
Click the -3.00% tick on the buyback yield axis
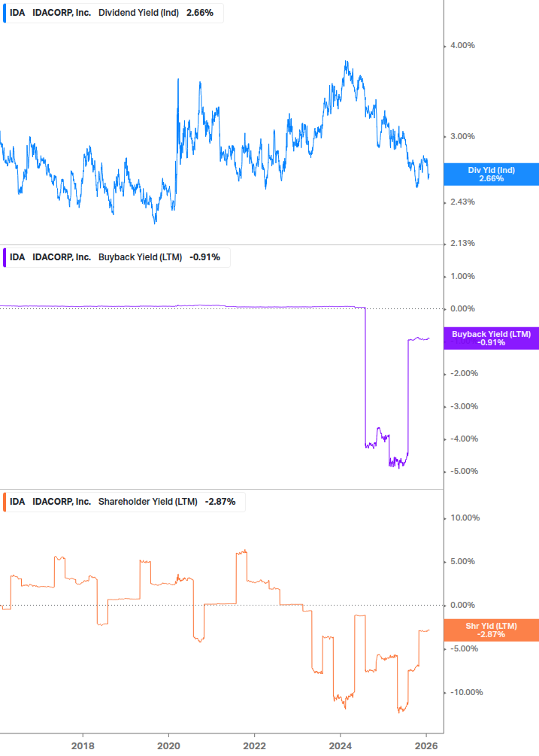465,406
